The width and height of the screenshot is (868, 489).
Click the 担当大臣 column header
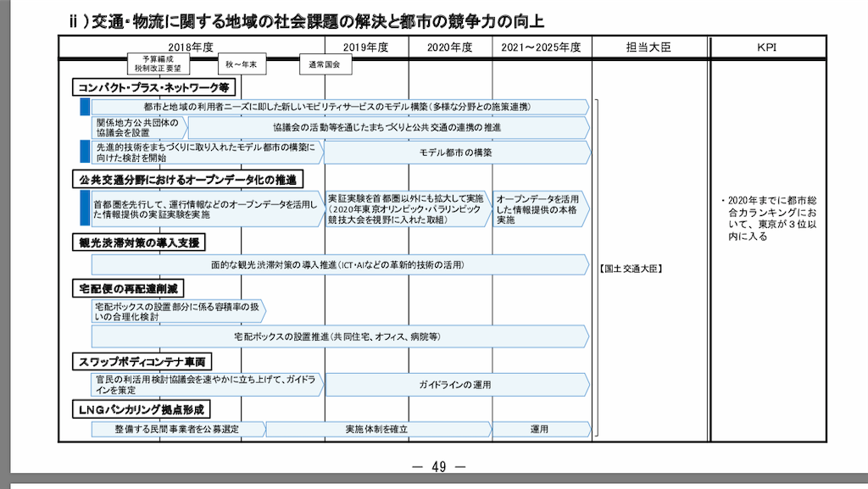(648, 47)
